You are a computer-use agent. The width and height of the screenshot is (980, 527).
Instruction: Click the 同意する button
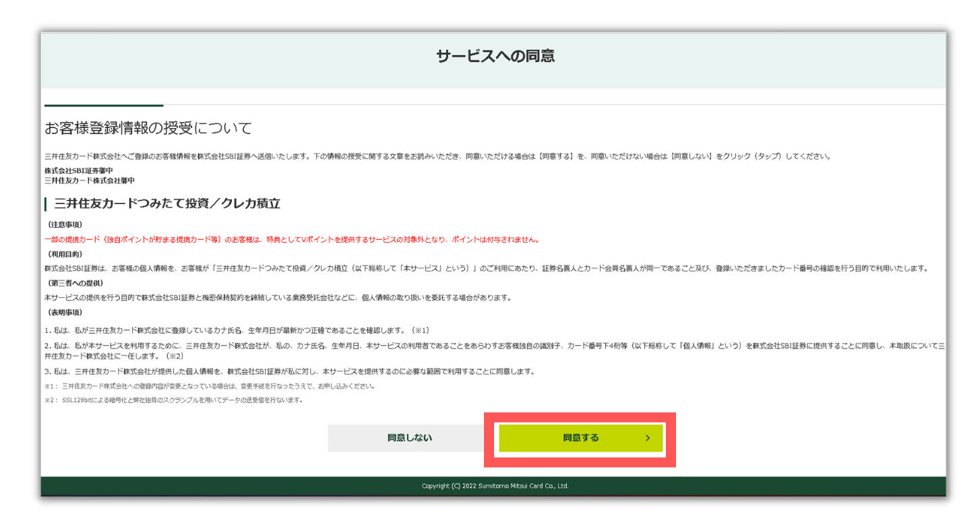pyautogui.click(x=580, y=438)
